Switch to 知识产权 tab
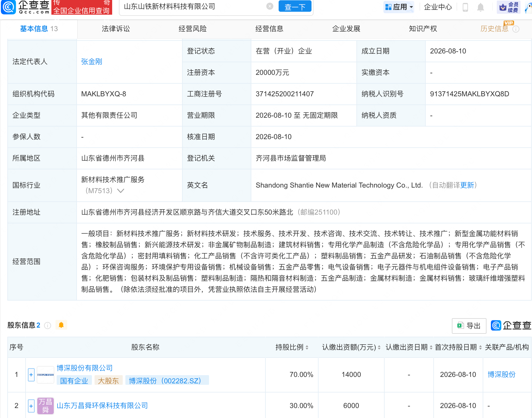 click(x=423, y=29)
